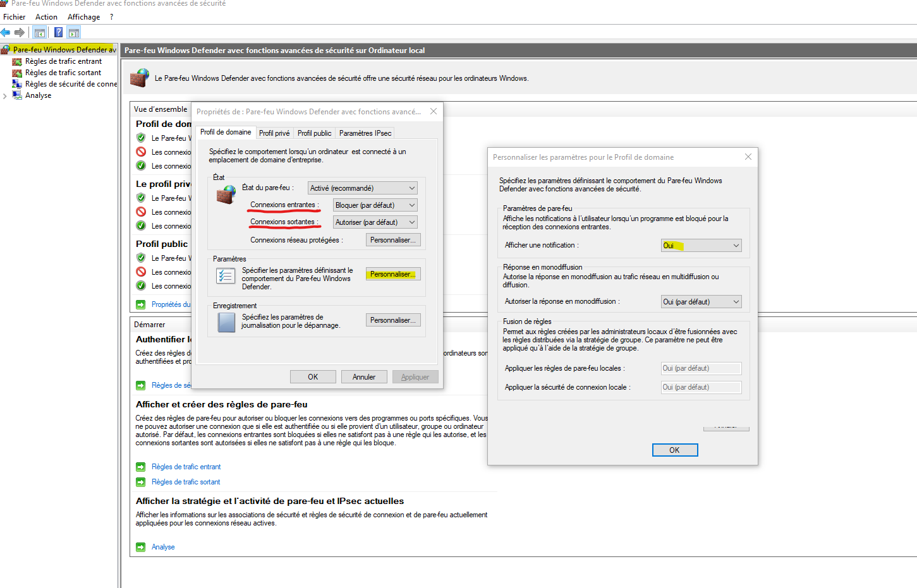917x588 pixels.
Task: Click disabled Appliquer les règles locales dropdown
Action: pos(701,368)
